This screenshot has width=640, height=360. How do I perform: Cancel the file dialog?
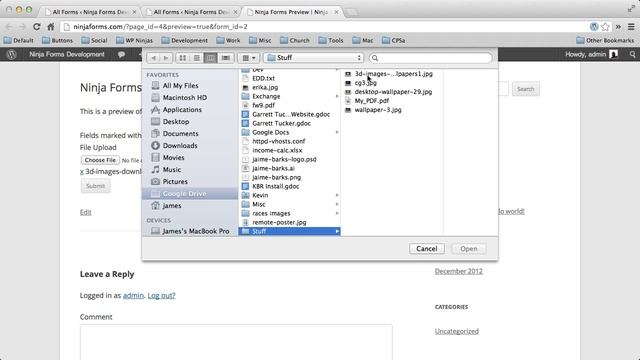[427, 249]
